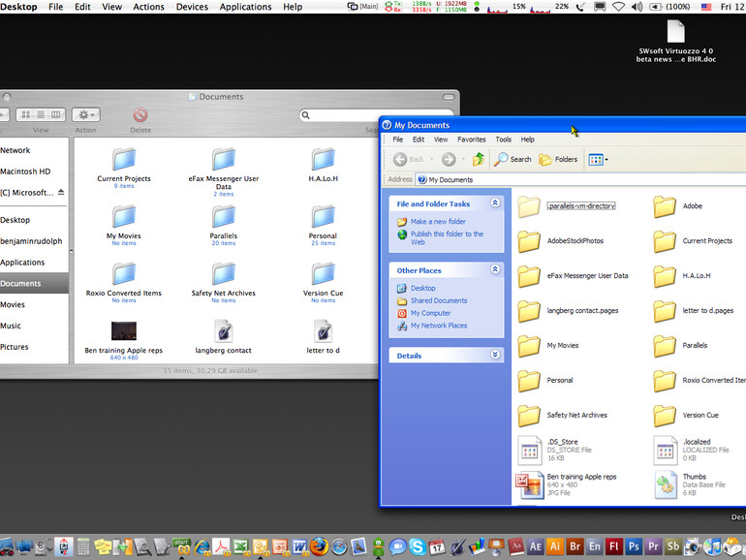Click the Search button in My Documents toolbar
This screenshot has height=560, width=746.
click(513, 159)
